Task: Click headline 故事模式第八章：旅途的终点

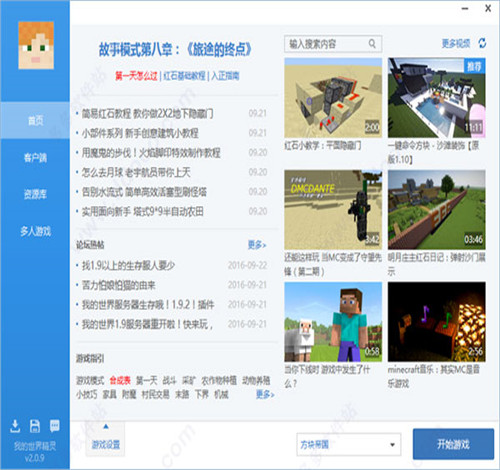Action: point(175,50)
